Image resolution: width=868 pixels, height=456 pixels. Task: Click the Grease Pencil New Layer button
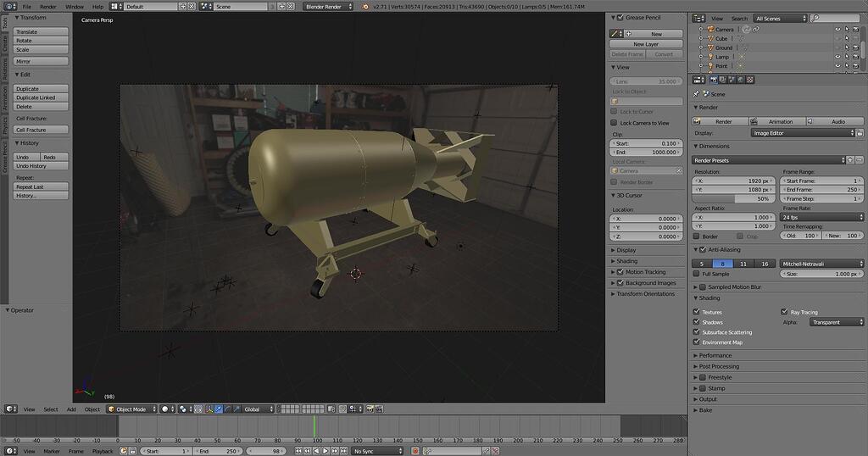(646, 44)
